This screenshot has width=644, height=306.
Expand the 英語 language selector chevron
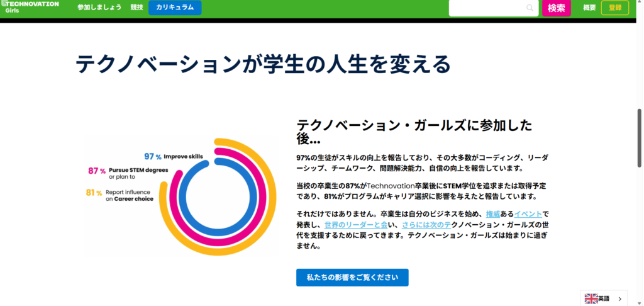coord(619,298)
